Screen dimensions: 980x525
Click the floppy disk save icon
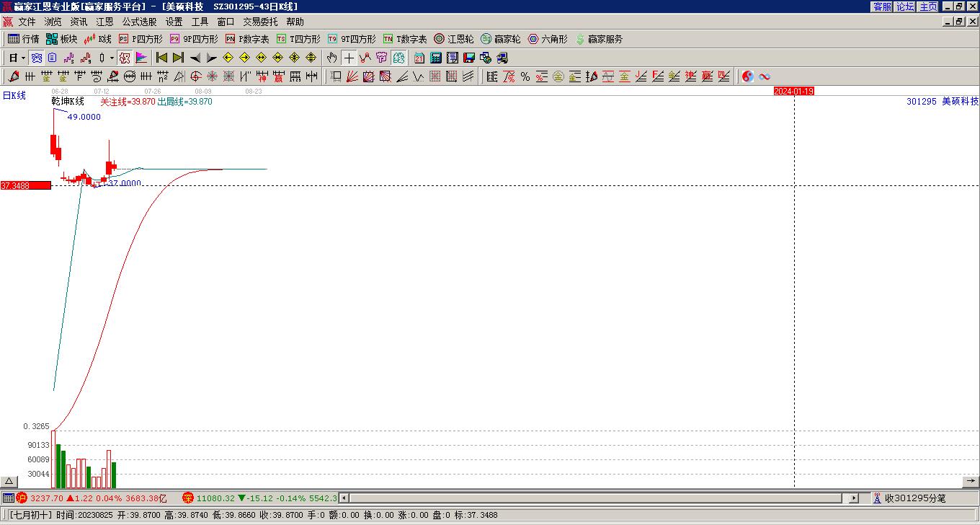pyautogui.click(x=469, y=58)
